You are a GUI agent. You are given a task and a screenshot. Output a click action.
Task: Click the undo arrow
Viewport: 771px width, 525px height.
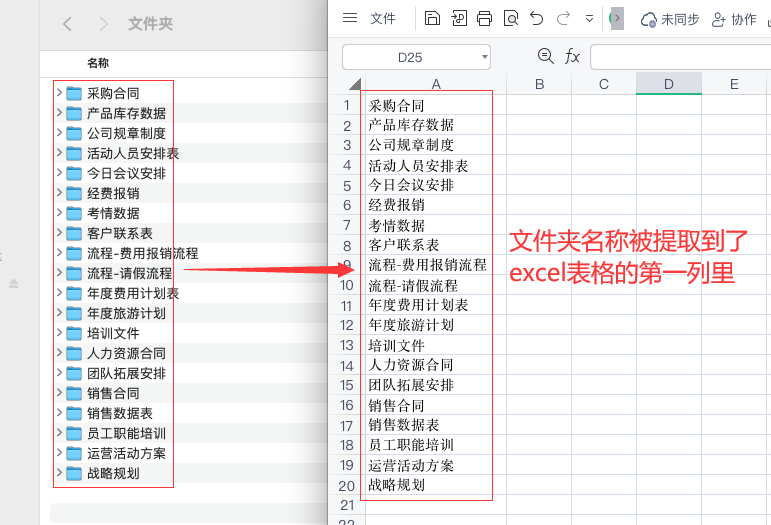[536, 19]
